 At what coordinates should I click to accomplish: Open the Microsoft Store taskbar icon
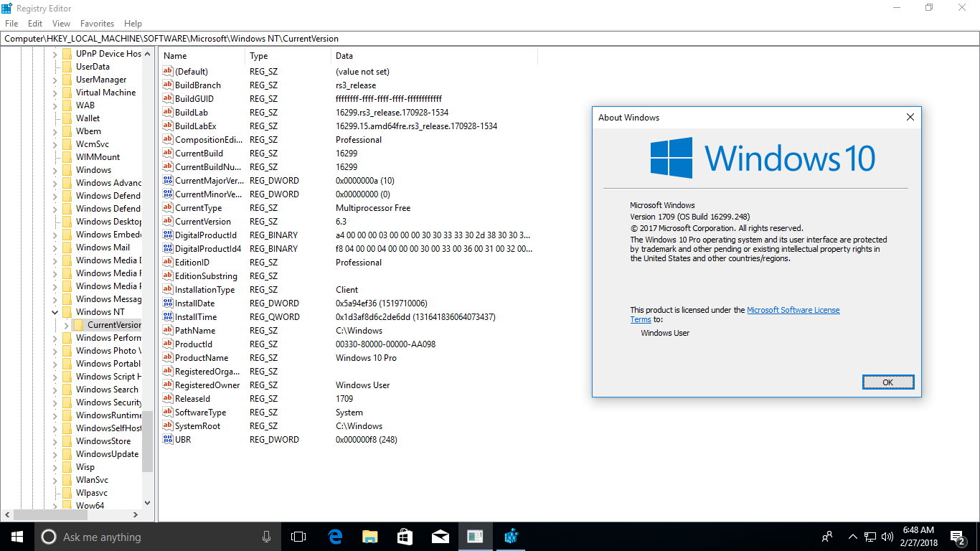point(405,537)
